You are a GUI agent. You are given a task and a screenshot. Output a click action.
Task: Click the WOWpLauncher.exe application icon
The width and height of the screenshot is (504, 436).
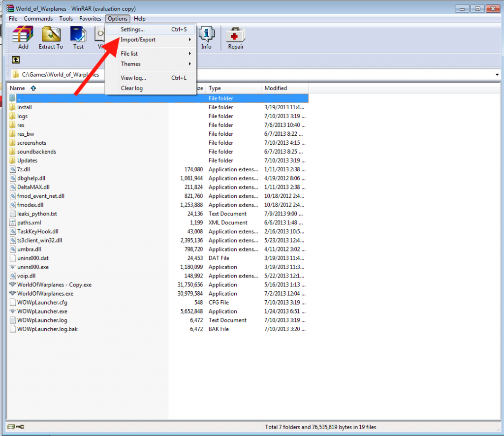click(12, 311)
